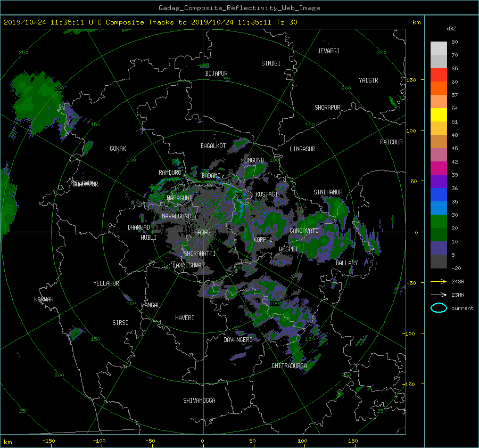Click the SHIRAHATTI city label
The height and width of the screenshot is (448, 479).
click(200, 254)
